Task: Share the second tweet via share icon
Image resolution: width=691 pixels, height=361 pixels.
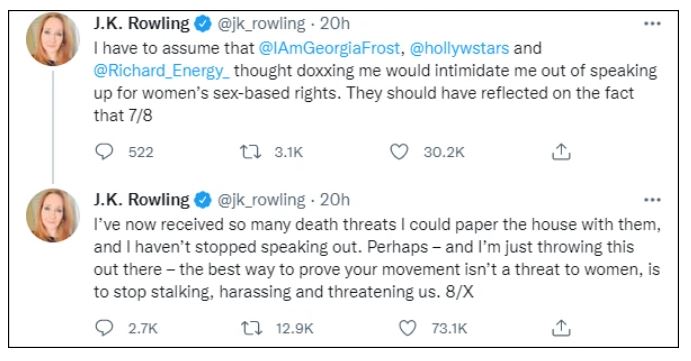Action: 561,328
